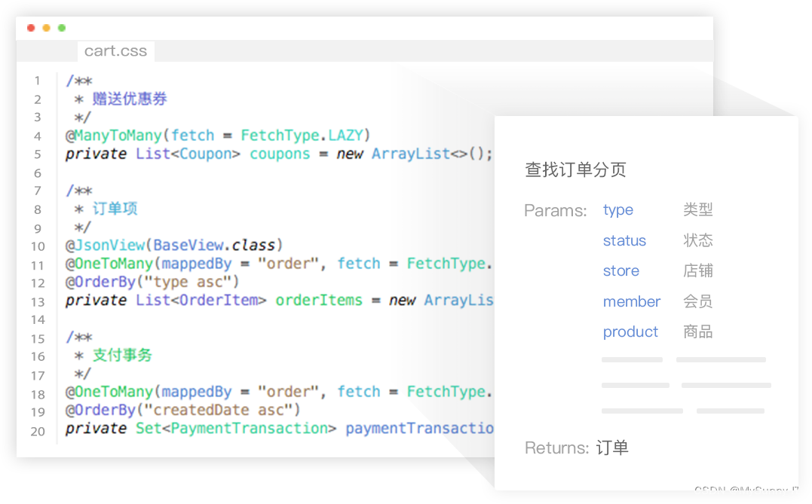Image resolution: width=812 pixels, height=504 pixels.
Task: Click List<Coupon> type on line 5
Action: (188, 154)
